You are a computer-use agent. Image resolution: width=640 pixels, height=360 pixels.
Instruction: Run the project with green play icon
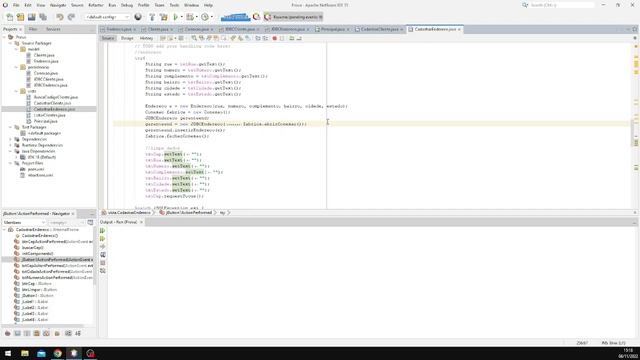coord(176,17)
